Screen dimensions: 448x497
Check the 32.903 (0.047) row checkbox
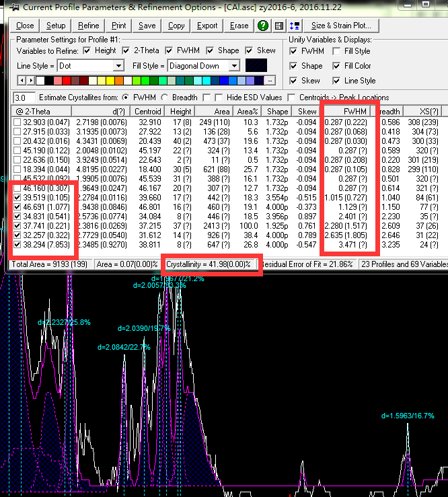point(17,122)
